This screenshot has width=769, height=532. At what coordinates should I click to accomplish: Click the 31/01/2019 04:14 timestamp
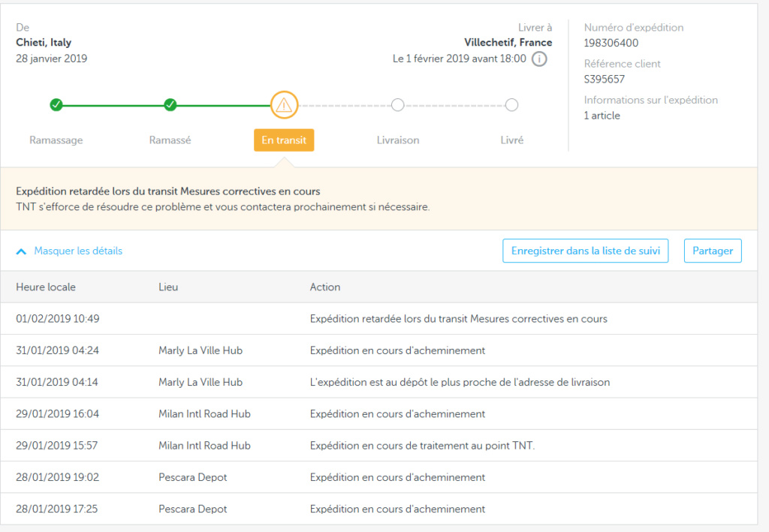click(57, 382)
